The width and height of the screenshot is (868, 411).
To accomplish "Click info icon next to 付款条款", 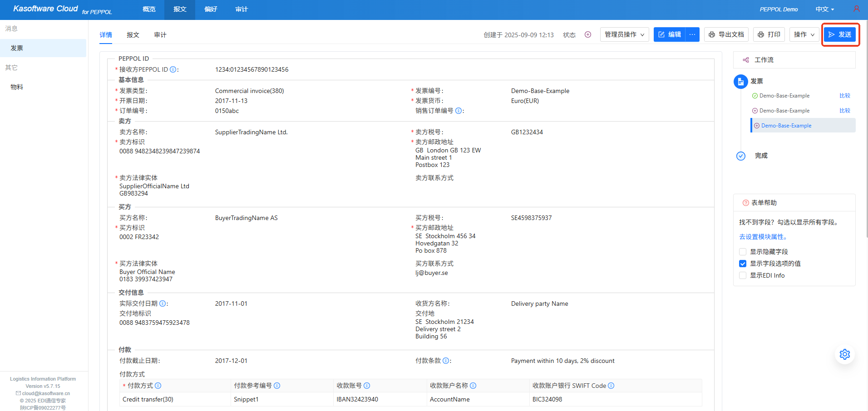I will tap(446, 361).
